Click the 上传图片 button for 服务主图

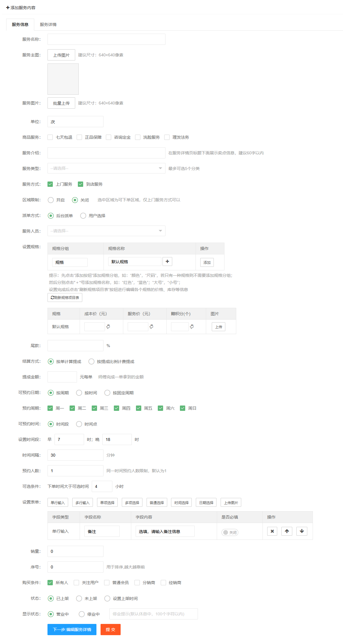pyautogui.click(x=61, y=55)
